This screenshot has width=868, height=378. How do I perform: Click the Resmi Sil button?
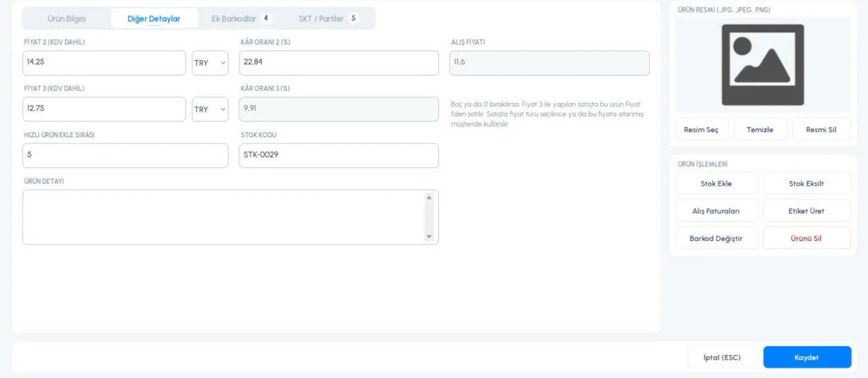pyautogui.click(x=821, y=130)
